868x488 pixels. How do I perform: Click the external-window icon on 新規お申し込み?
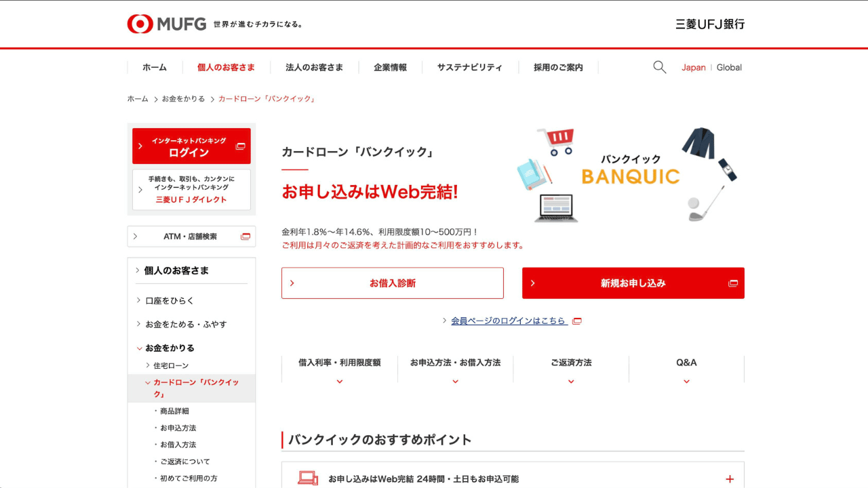[733, 283]
